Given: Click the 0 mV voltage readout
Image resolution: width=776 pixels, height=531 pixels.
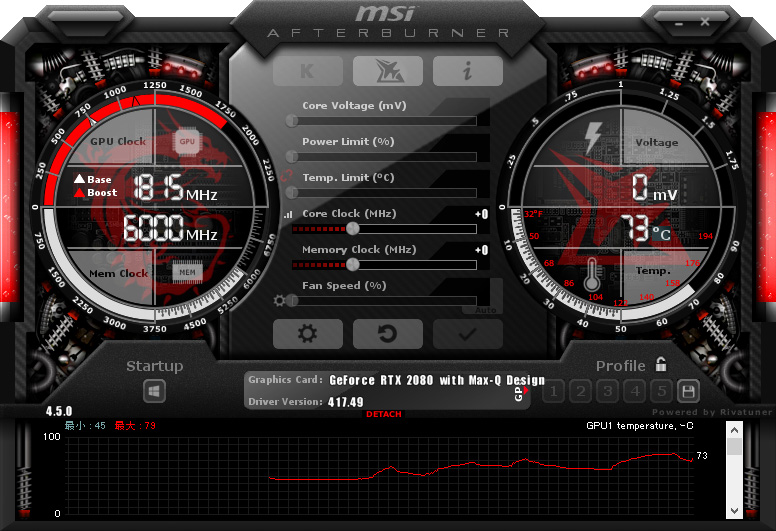Looking at the screenshot, I should (x=654, y=188).
